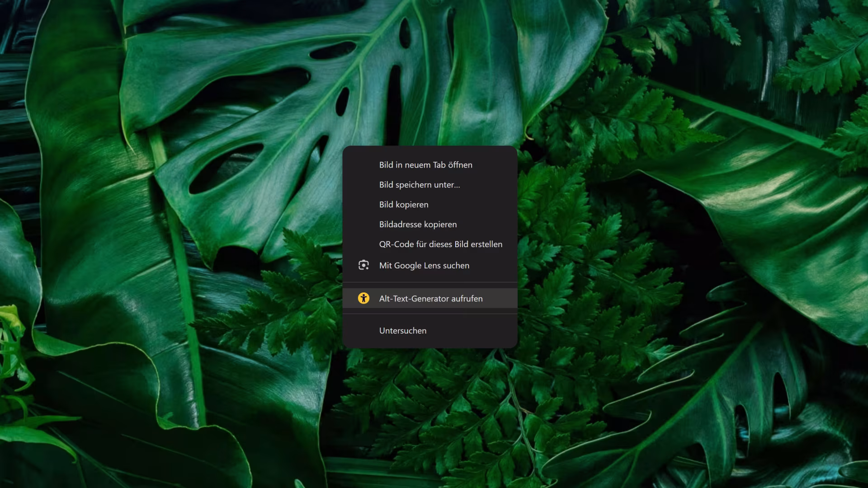Choose 'Bild in neuem Tab öffnen'

point(425,165)
